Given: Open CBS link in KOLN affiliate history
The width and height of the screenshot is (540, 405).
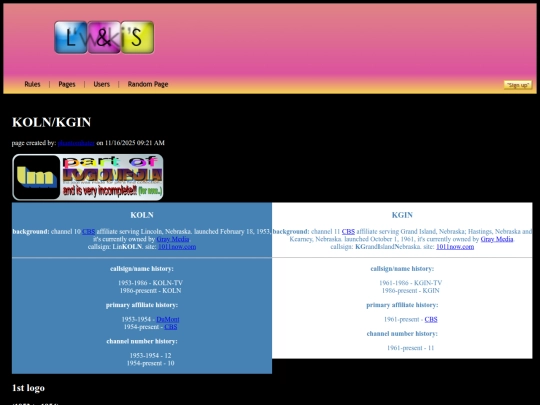Looking at the screenshot, I should [170, 327].
